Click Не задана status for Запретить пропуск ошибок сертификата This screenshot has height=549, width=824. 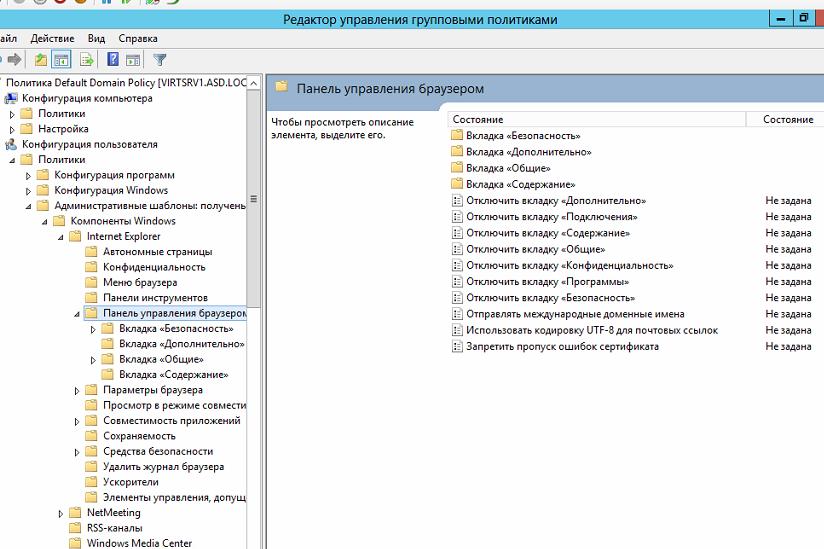[788, 347]
